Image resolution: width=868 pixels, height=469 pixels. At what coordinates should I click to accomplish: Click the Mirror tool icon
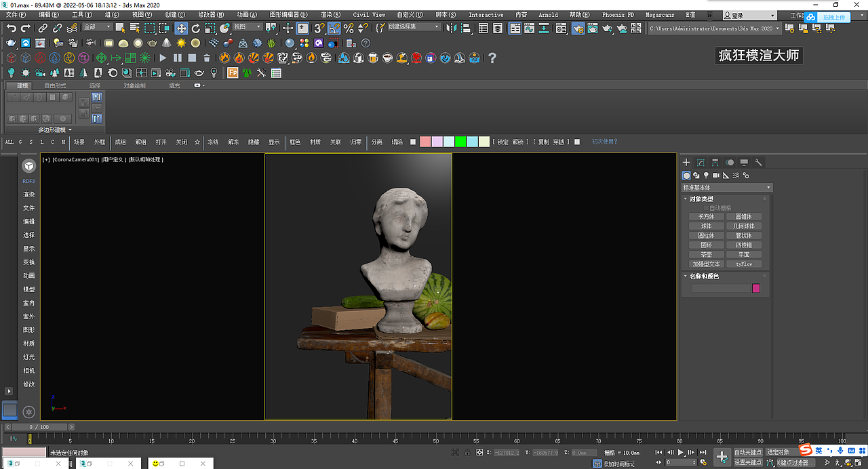[x=452, y=28]
